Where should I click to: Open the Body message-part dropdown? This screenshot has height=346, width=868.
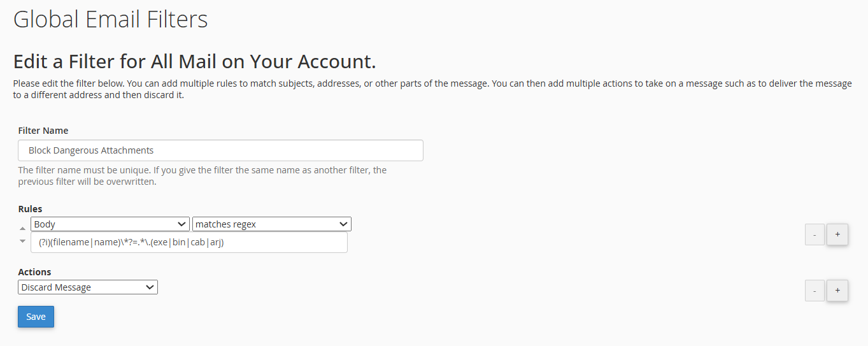tap(110, 224)
